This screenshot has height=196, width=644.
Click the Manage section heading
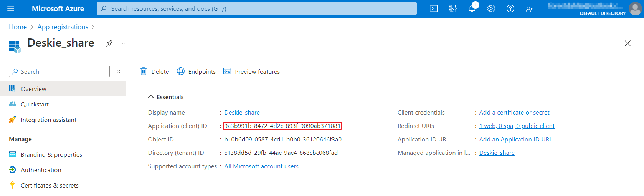coord(20,139)
